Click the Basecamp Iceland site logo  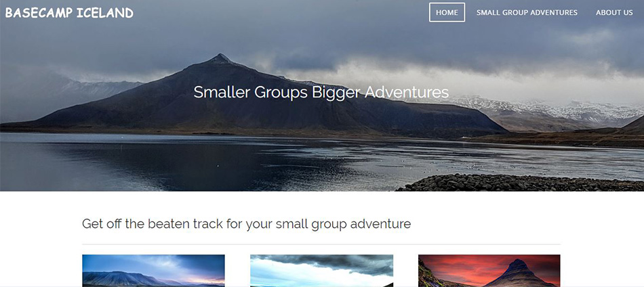tap(69, 13)
